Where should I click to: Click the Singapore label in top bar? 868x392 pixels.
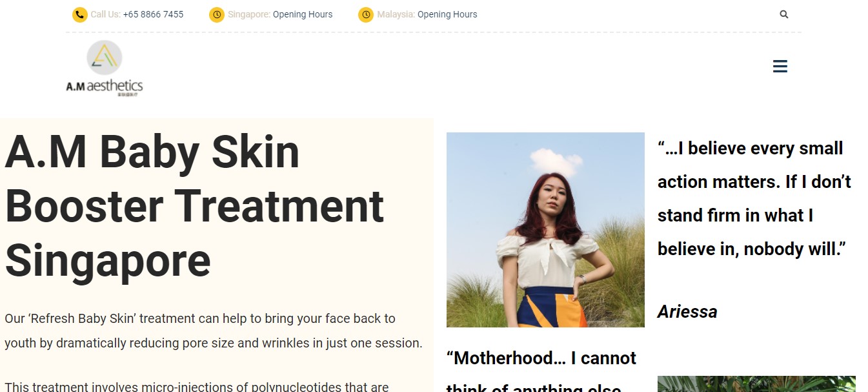click(249, 14)
